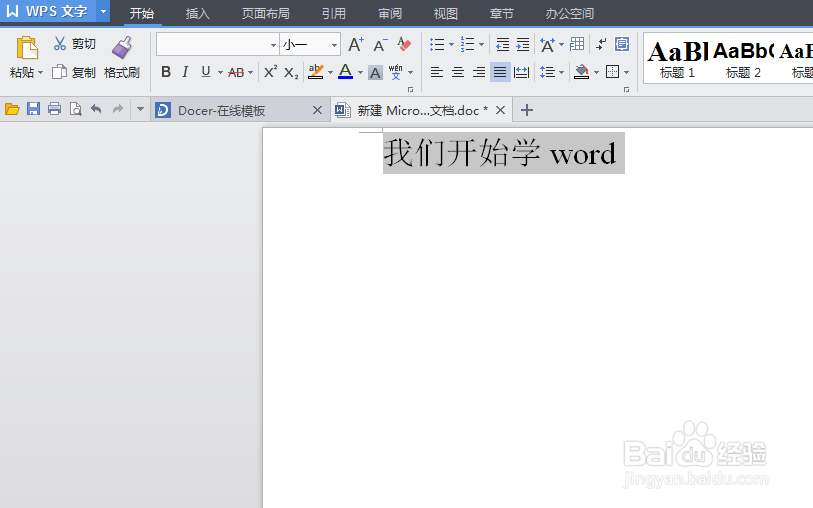
Task: Click the text tools frame icon
Action: pyautogui.click(x=622, y=44)
